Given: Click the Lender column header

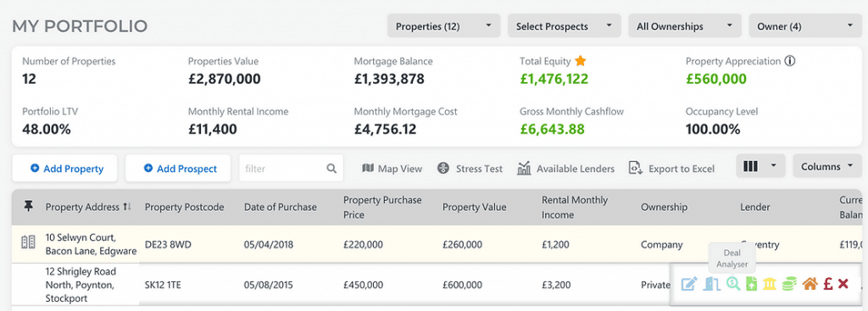Looking at the screenshot, I should point(754,207).
